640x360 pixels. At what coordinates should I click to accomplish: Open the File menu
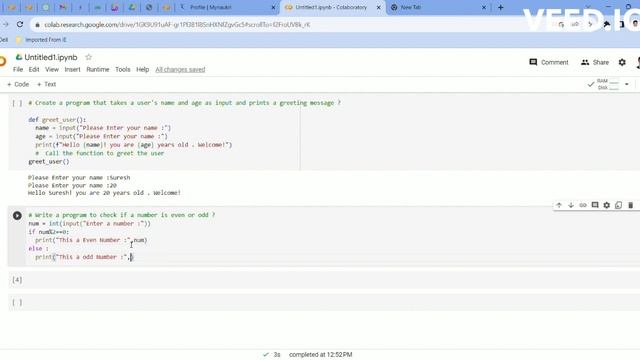[18, 69]
